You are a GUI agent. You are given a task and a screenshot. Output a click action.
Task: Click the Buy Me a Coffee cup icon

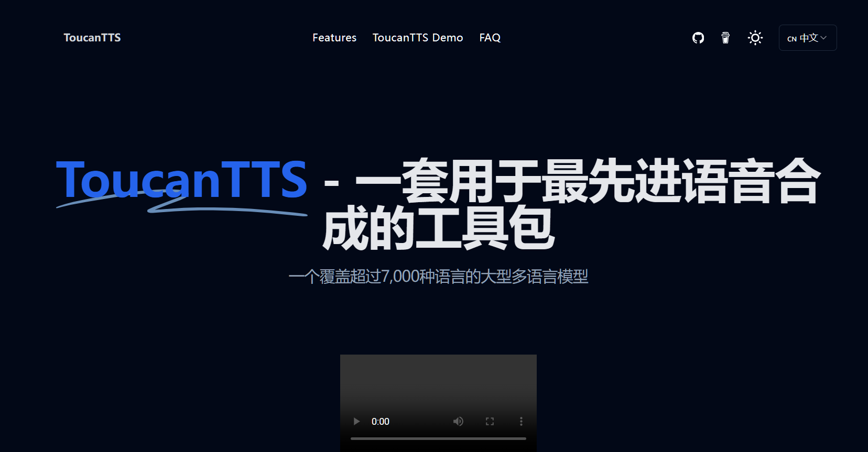click(725, 38)
